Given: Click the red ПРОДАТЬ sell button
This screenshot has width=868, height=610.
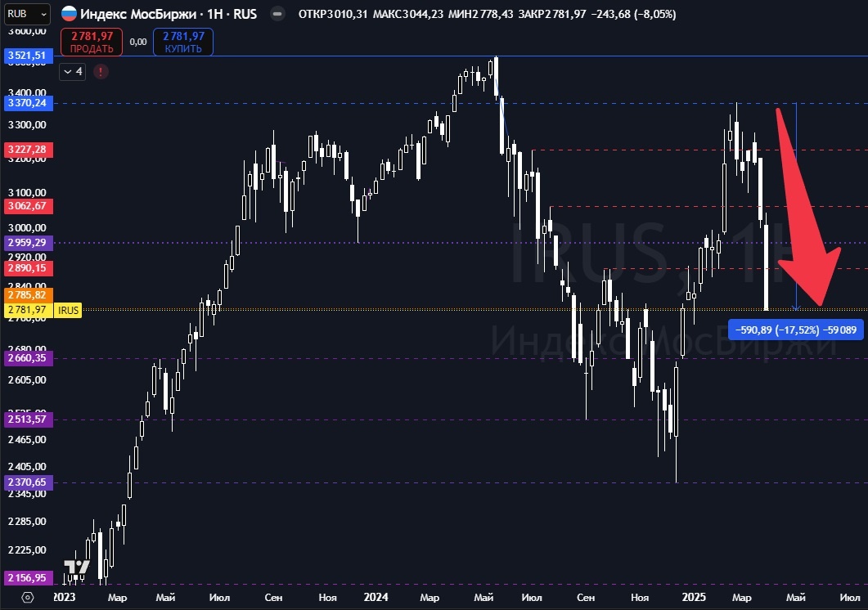Looking at the screenshot, I should click(x=92, y=42).
